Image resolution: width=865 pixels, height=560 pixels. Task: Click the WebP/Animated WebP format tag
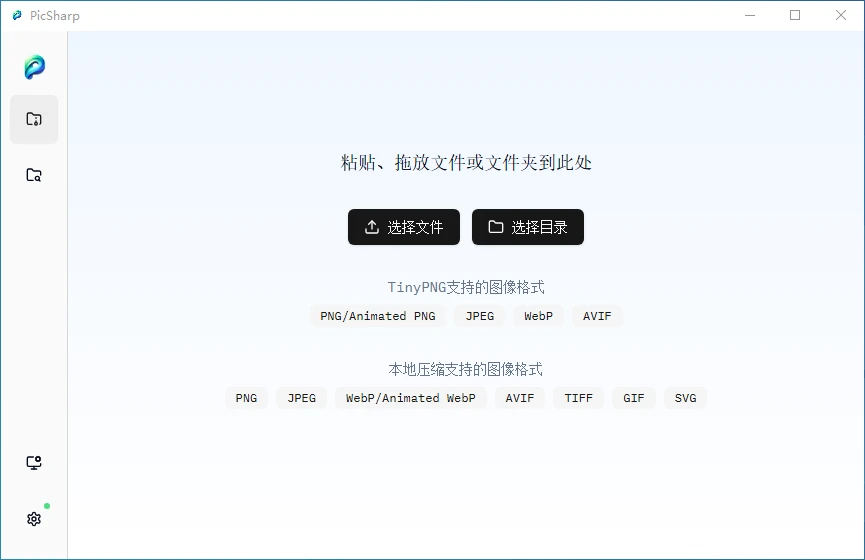coord(410,398)
